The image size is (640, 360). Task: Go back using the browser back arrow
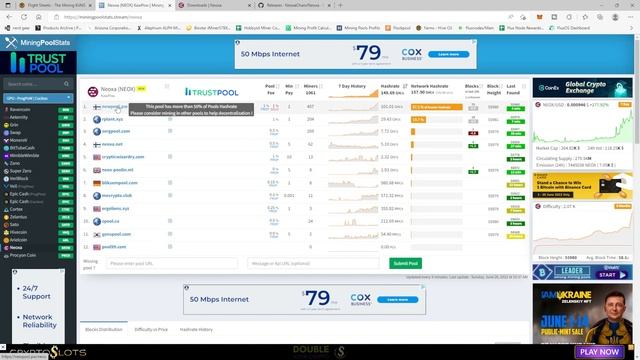coord(9,17)
